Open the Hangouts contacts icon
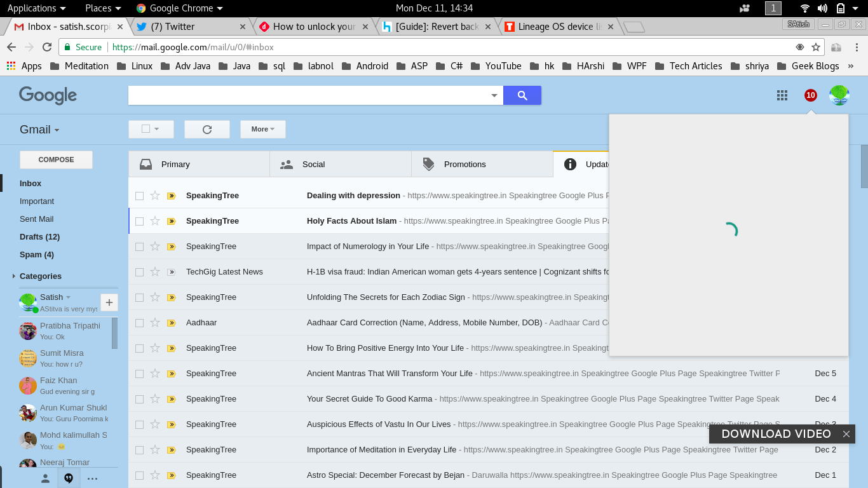 (x=45, y=478)
